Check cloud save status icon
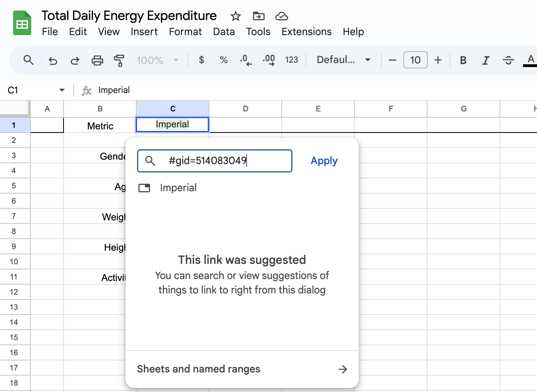This screenshot has width=537, height=392. pyautogui.click(x=282, y=16)
